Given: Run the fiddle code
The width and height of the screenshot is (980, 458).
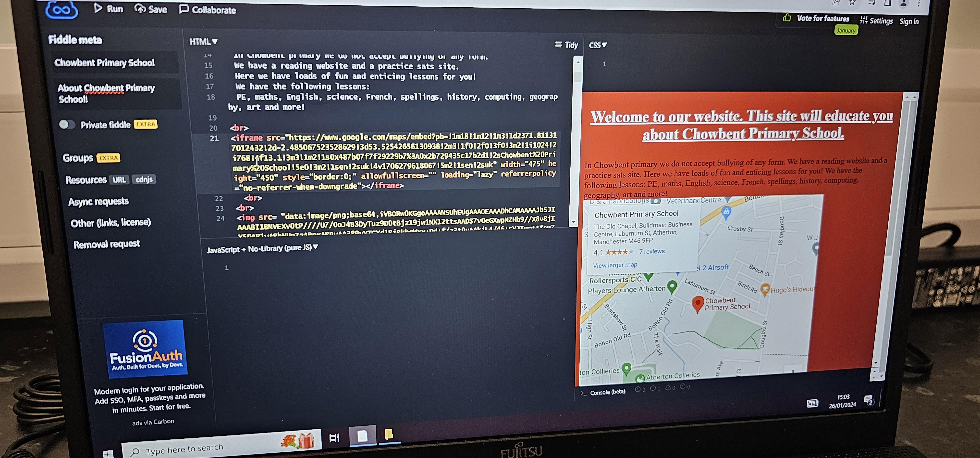Looking at the screenshot, I should (x=109, y=8).
